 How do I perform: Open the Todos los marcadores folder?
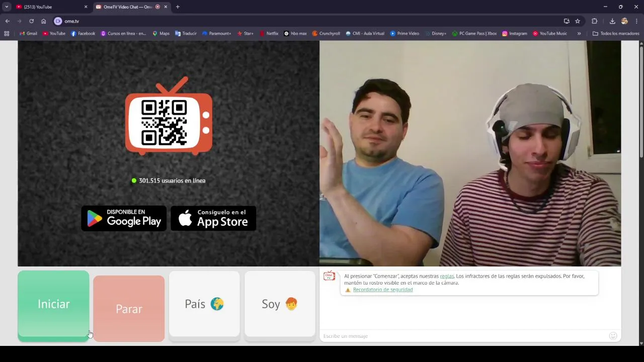[616, 34]
